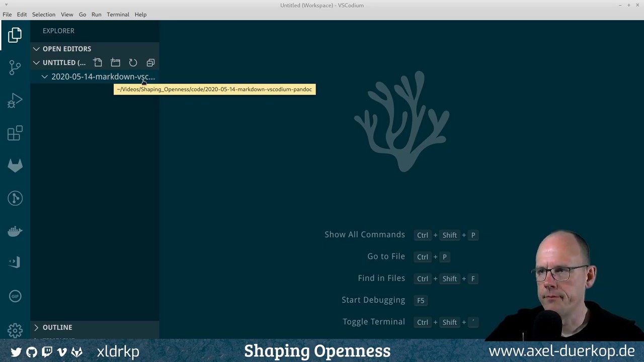
Task: Open the Go menu
Action: 83,15
